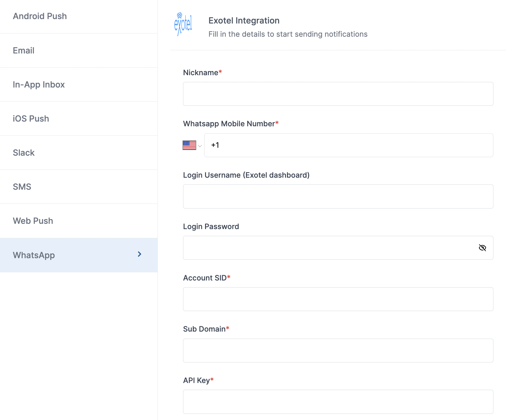Click the Login Password label
Screen dimensions: 506x420
(x=211, y=226)
